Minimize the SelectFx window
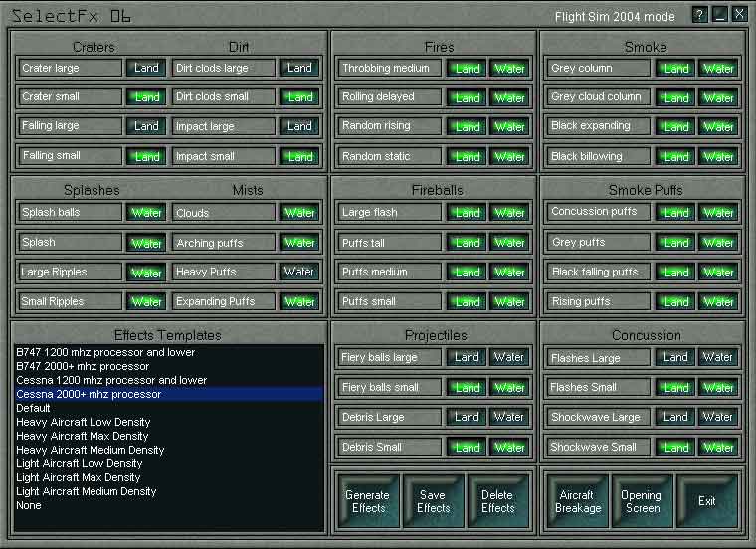This screenshot has height=549, width=756. coord(720,15)
